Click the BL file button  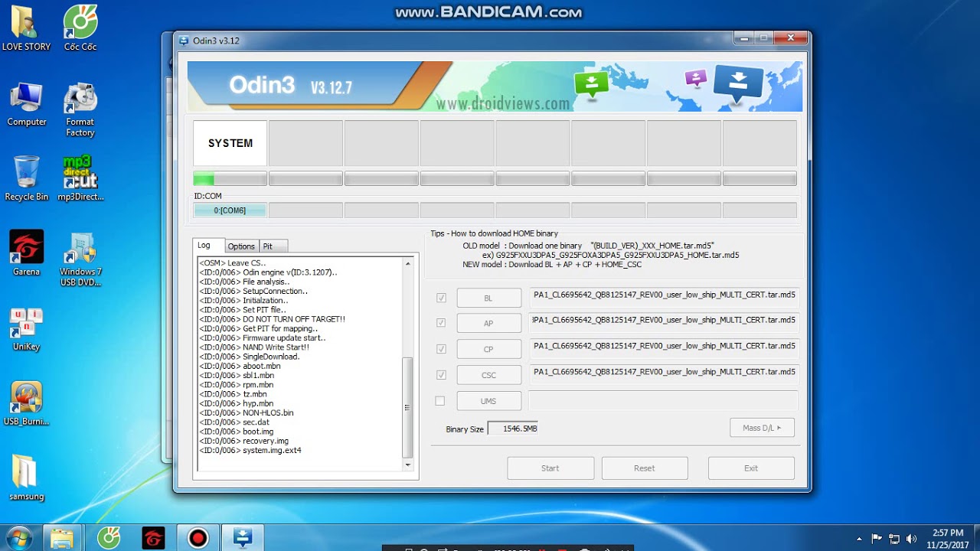(488, 298)
